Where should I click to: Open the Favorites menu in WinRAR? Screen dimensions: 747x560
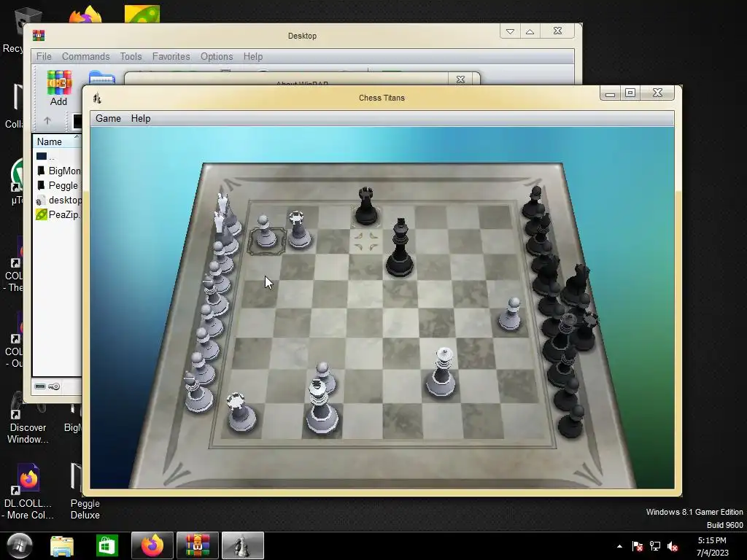(171, 56)
